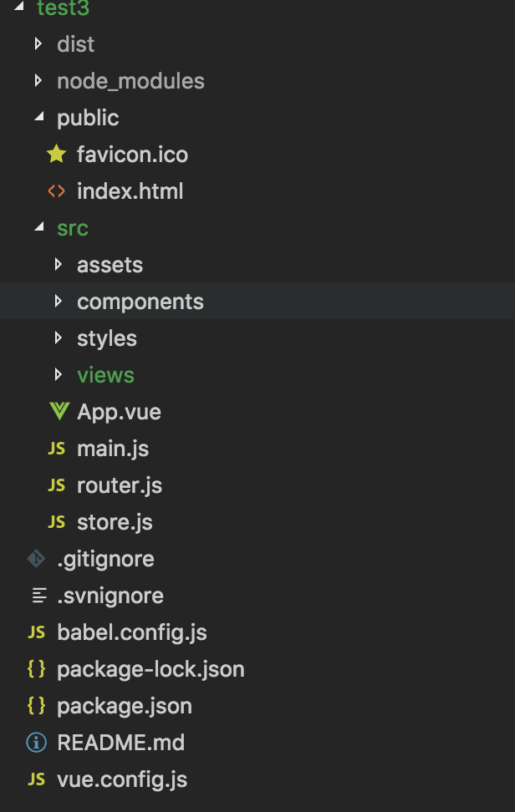Screen dimensions: 515x812
Task: Collapse the src folder arrow
Action: click(x=38, y=228)
